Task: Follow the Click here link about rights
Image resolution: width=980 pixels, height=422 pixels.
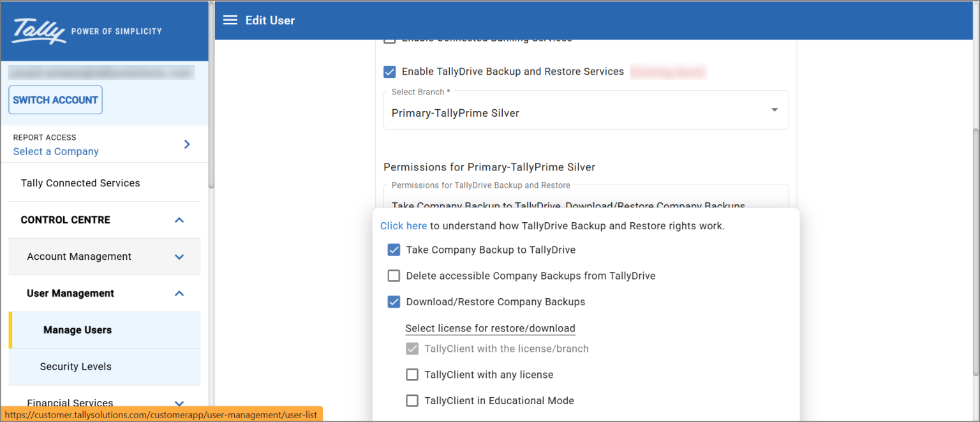Action: point(404,226)
